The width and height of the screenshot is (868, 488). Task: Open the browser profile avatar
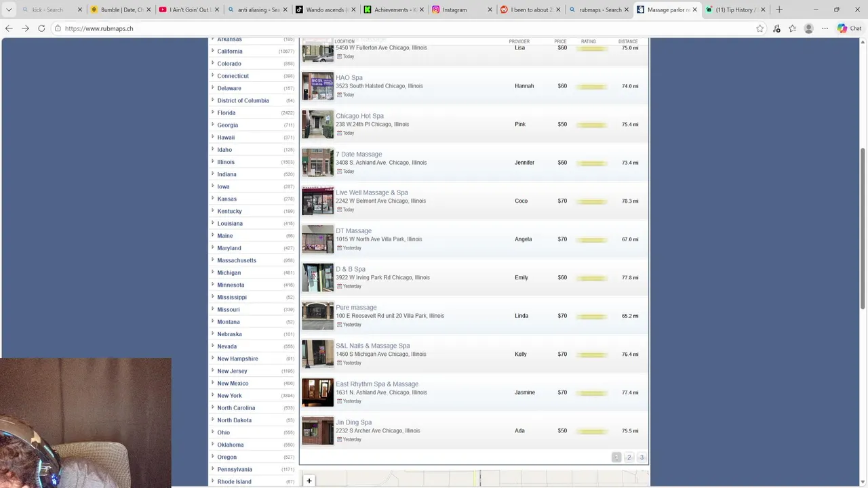coord(808,28)
